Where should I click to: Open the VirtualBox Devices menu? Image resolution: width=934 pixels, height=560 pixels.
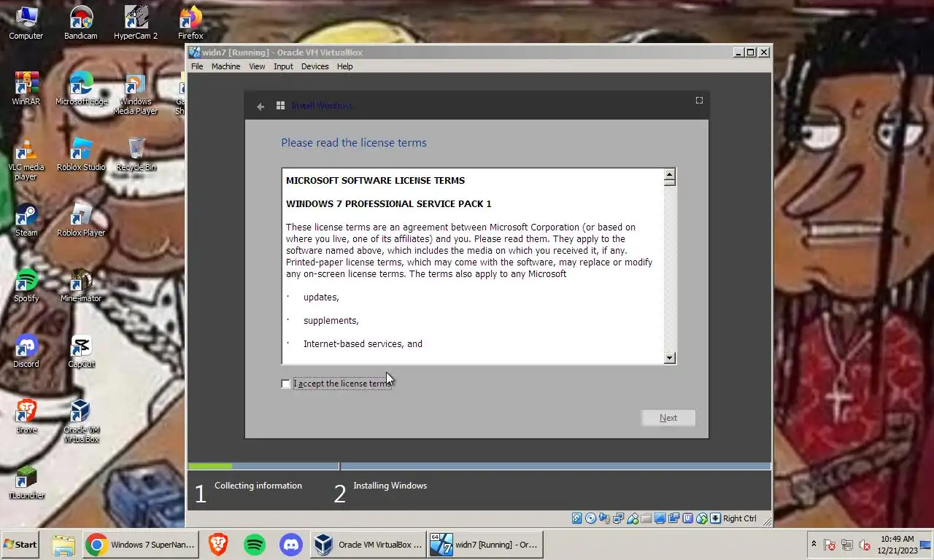(x=314, y=66)
